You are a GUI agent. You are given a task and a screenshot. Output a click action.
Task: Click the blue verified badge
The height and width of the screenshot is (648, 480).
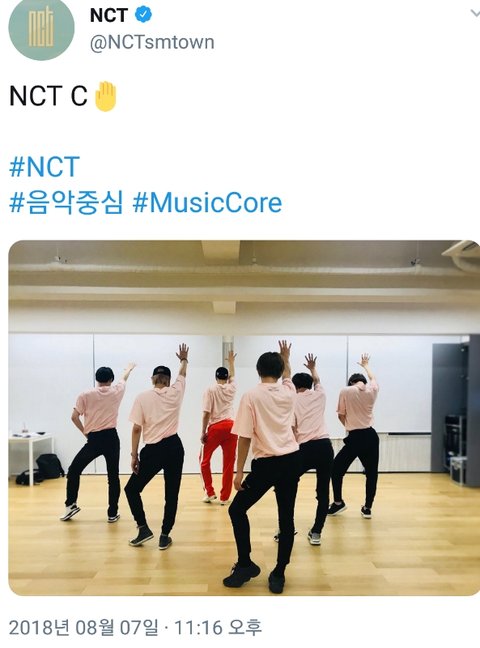tap(143, 15)
